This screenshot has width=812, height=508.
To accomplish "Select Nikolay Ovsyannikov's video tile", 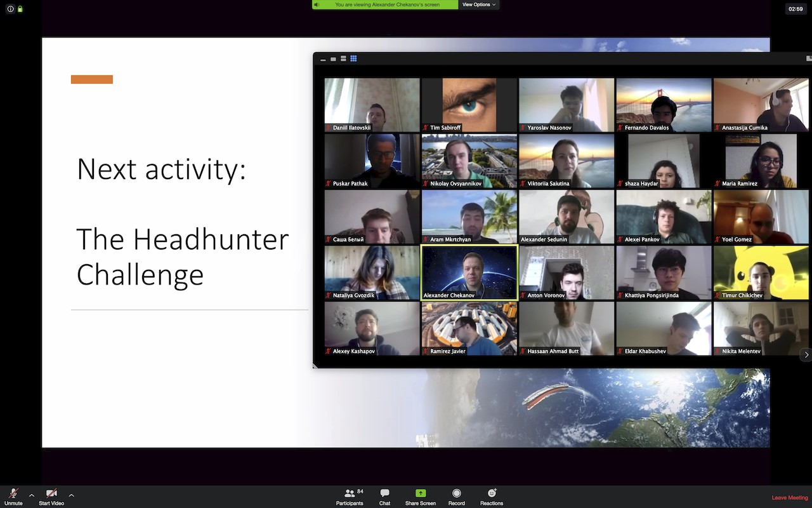I will pos(469,161).
